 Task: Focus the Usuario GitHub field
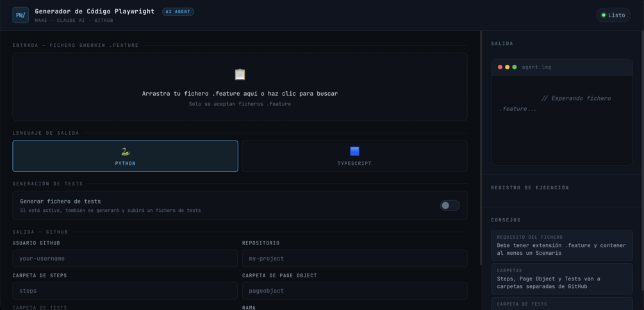pyautogui.click(x=125, y=259)
